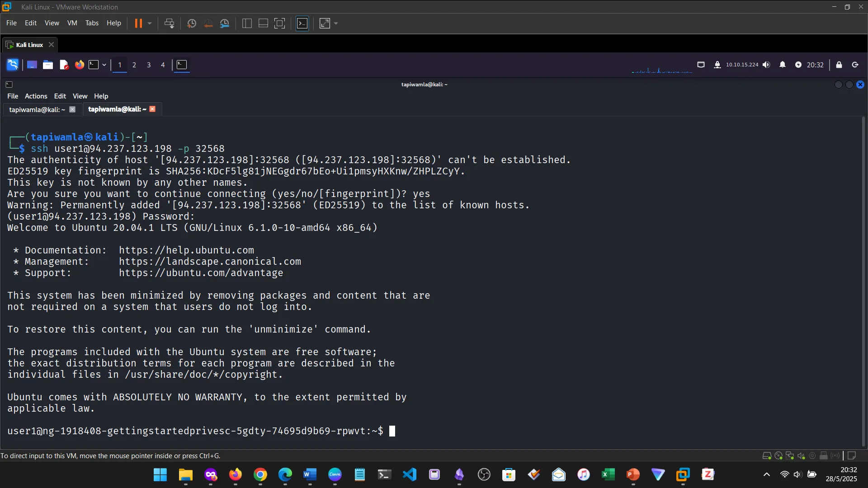
Task: Open the Kali applications menu
Action: [x=12, y=65]
